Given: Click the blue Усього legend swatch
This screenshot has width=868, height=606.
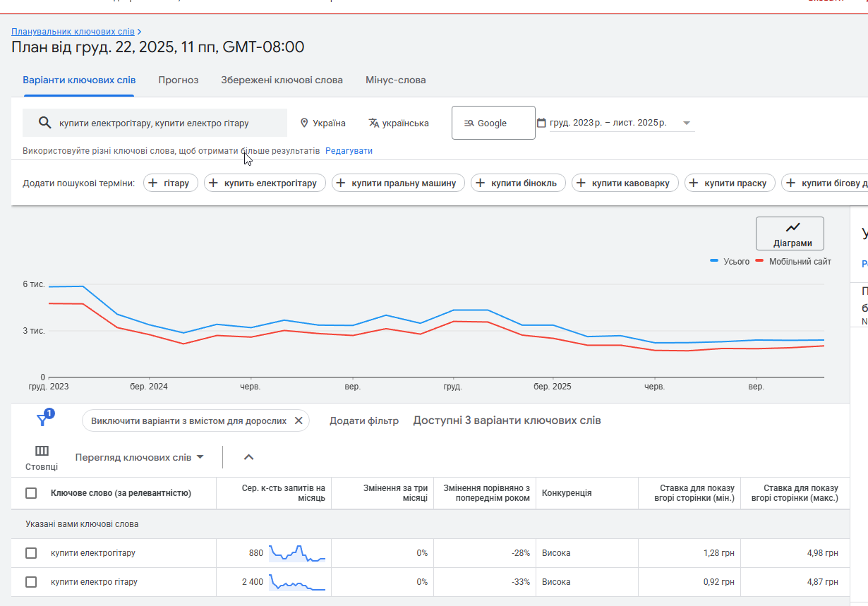Looking at the screenshot, I should [x=714, y=262].
